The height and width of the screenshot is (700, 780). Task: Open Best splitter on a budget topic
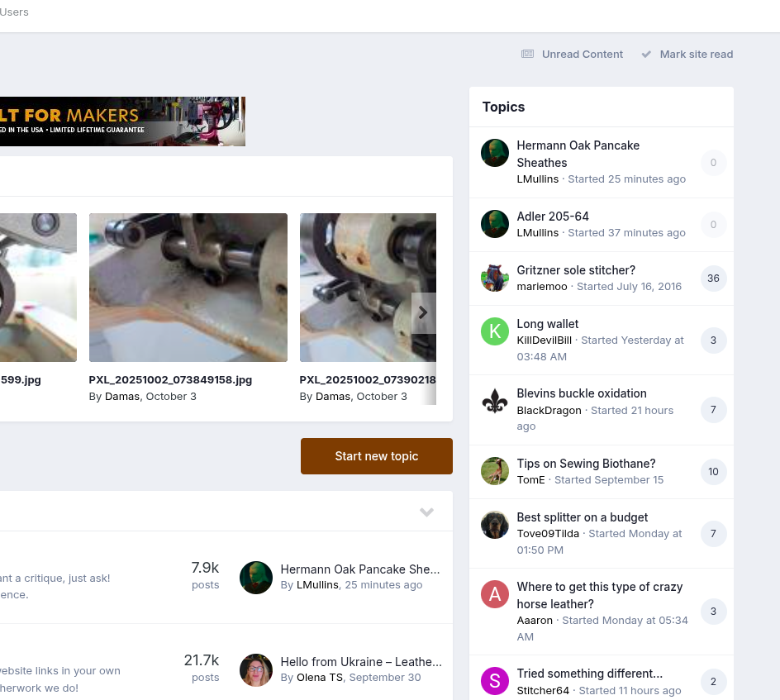[x=583, y=517]
